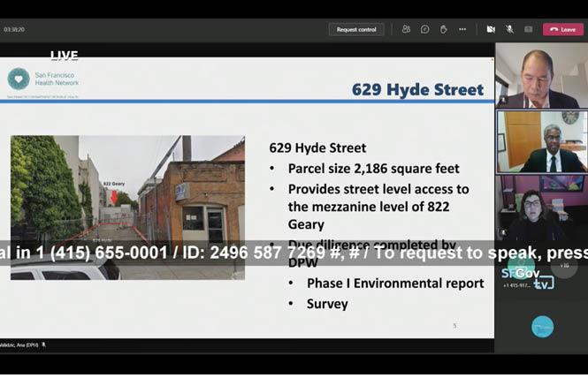The height and width of the screenshot is (378, 588).
Task: Click "Phase I Environmental report" bullet text
Action: pos(395,283)
